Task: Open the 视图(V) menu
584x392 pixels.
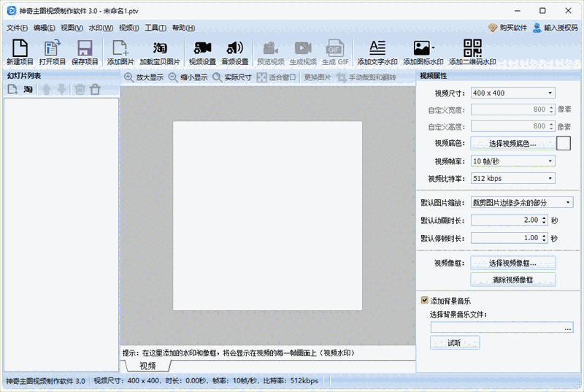Action: pos(72,28)
